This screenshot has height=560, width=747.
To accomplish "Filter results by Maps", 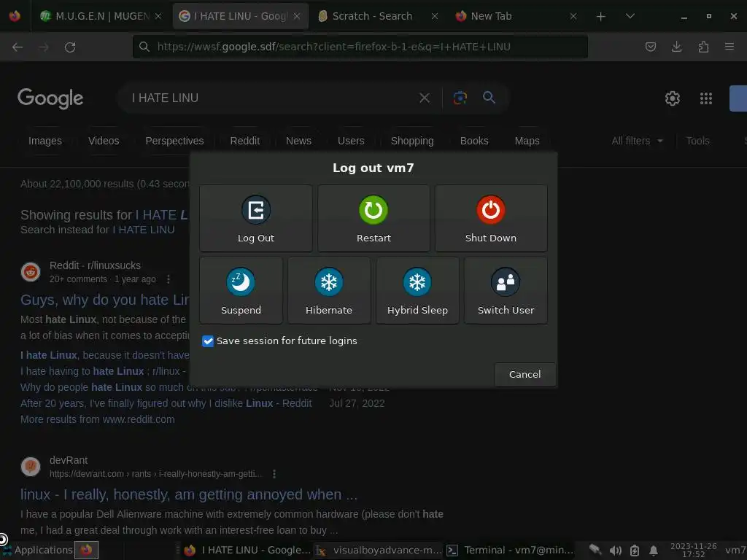I will (527, 141).
